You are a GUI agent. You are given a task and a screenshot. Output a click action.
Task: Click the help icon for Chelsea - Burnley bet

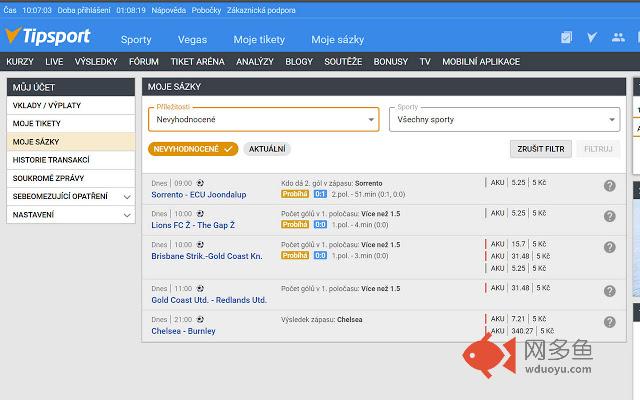point(609,322)
